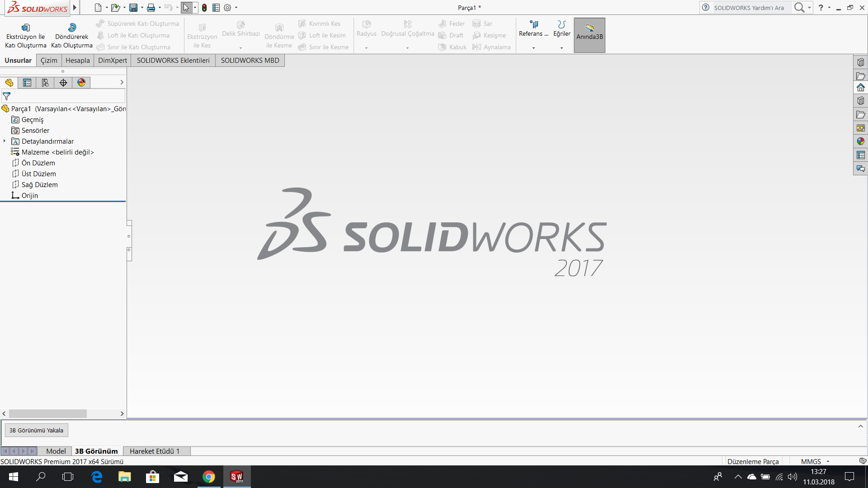Select Sağ Düzlem plane

(x=39, y=185)
